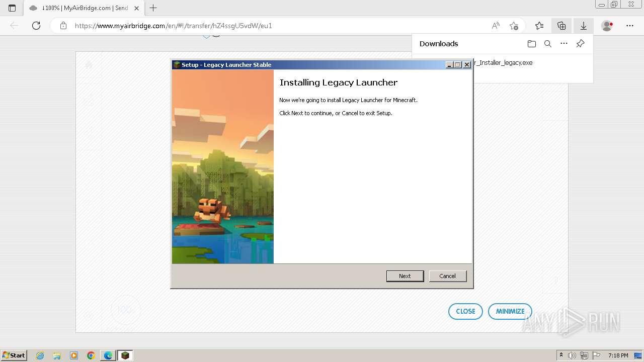Toggle the Downloads toolbar icon

584,26
